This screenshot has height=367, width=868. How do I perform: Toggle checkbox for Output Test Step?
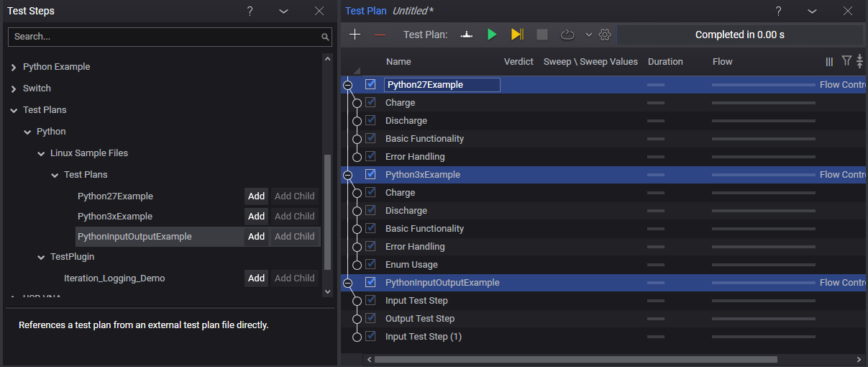[x=370, y=318]
